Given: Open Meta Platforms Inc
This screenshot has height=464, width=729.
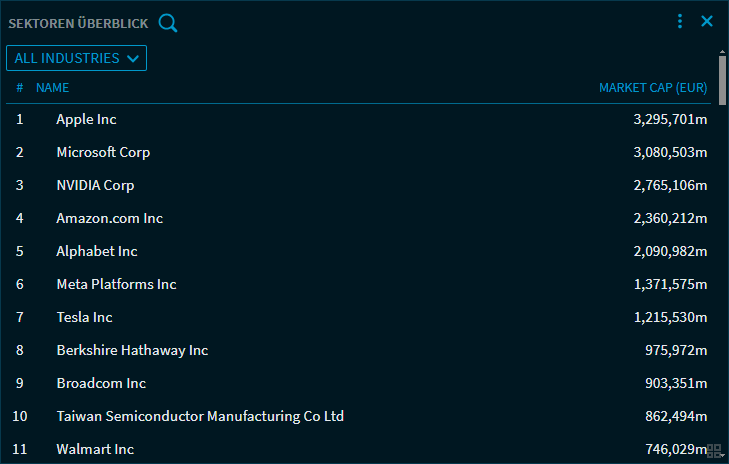Looking at the screenshot, I should (x=116, y=284).
